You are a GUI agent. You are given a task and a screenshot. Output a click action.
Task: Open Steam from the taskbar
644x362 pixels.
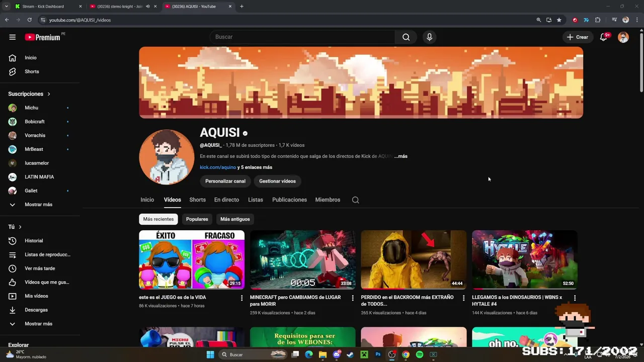350,354
